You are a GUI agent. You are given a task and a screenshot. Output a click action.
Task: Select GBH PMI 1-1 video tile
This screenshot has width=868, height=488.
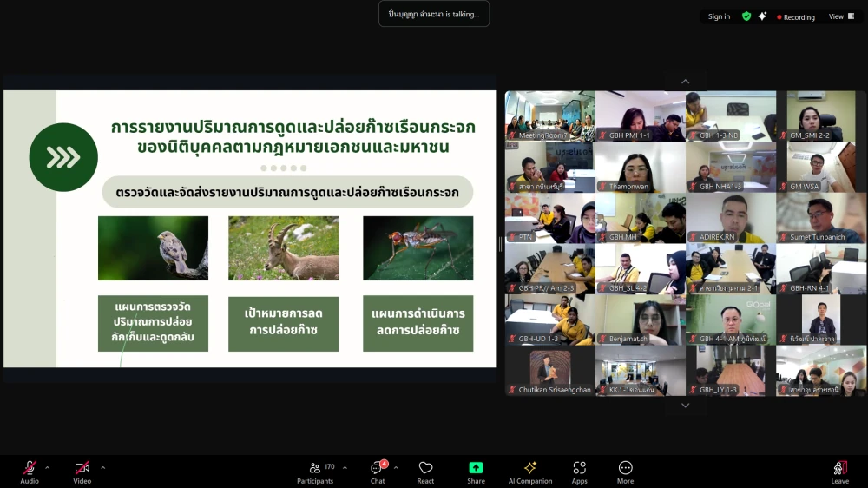641,115
